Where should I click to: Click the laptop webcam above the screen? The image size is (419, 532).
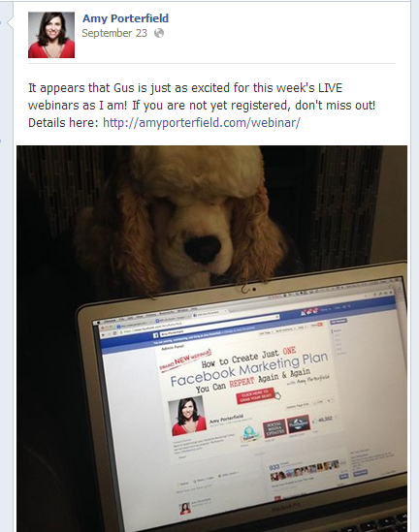coord(254,290)
